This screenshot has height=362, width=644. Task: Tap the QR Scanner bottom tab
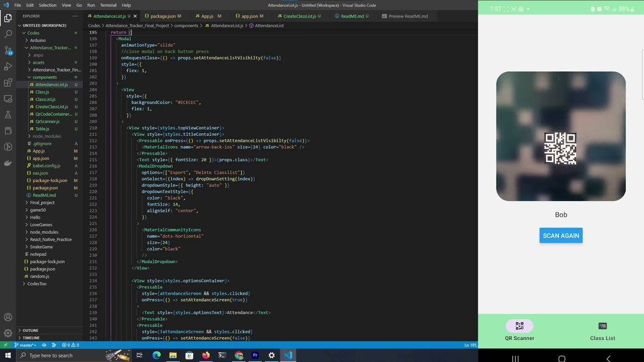coord(520,331)
